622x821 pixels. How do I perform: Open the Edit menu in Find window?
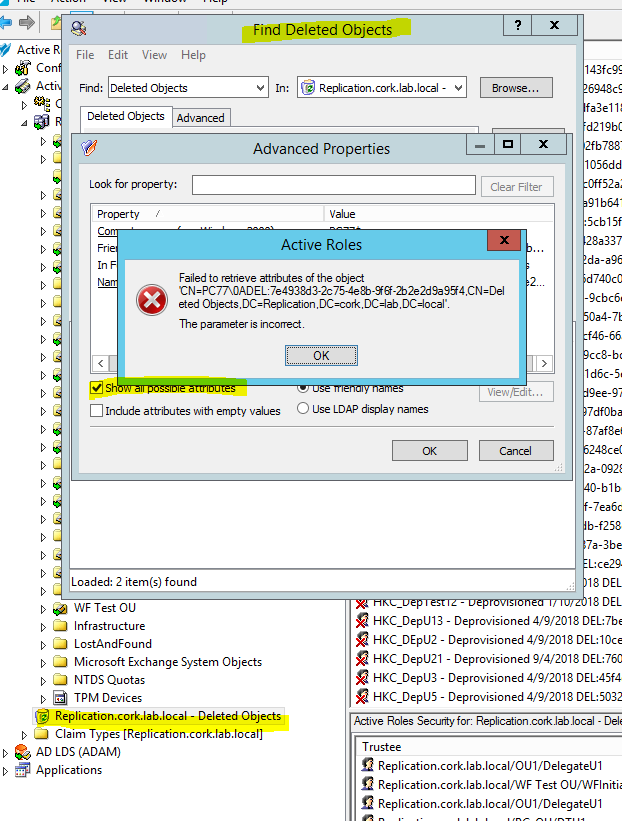[118, 55]
